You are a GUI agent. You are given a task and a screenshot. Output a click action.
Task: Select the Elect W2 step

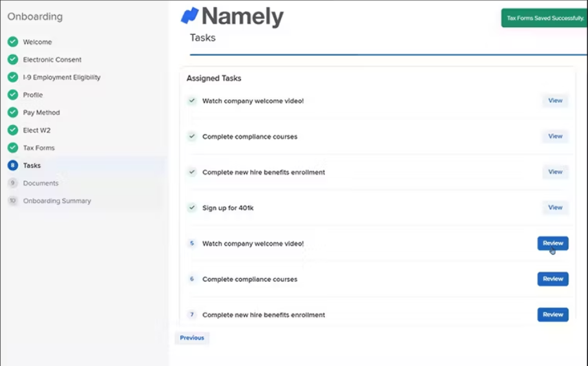(x=37, y=130)
